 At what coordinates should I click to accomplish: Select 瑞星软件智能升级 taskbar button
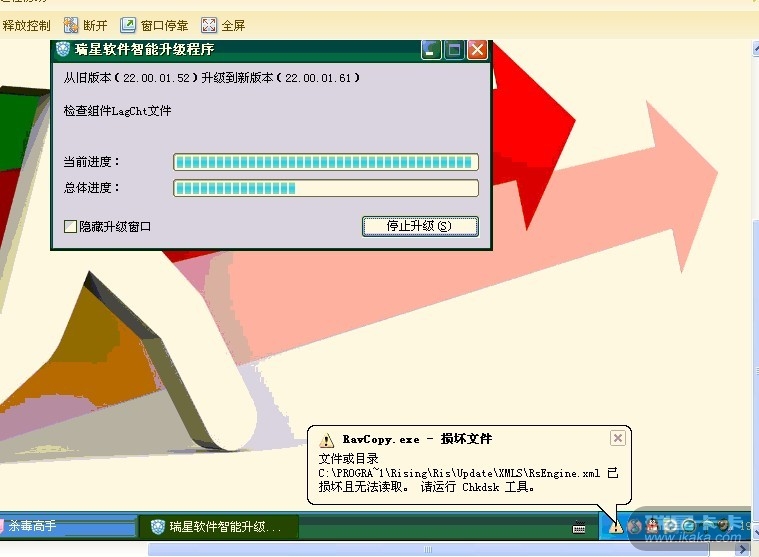pyautogui.click(x=218, y=527)
